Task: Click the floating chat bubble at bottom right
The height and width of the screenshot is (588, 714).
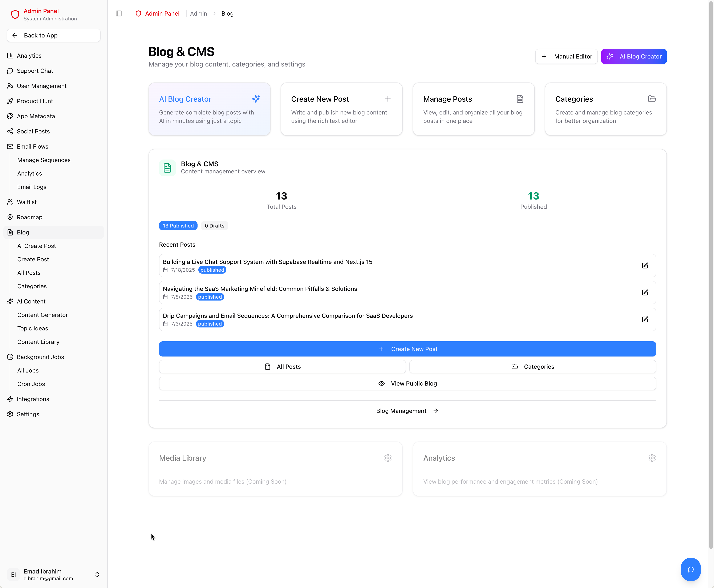Action: pos(691,569)
